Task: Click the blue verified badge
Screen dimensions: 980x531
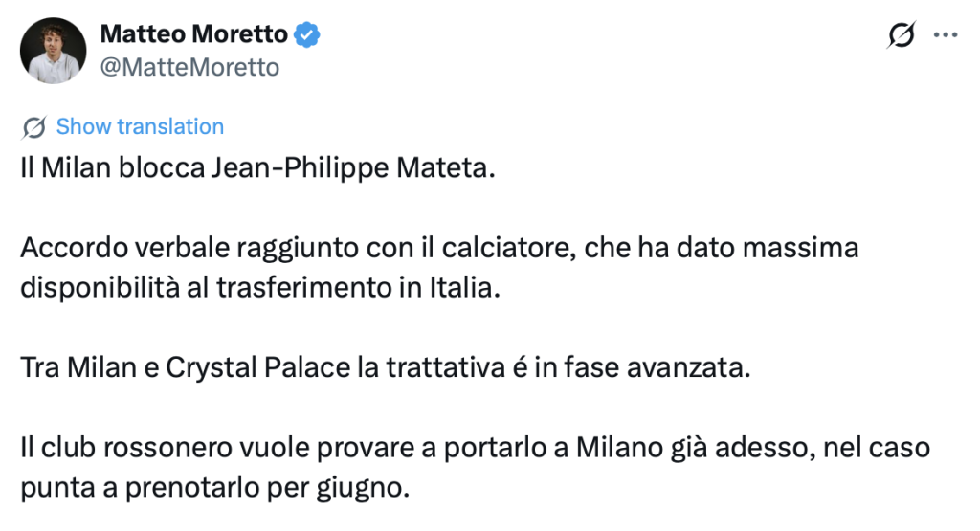Action: [306, 35]
